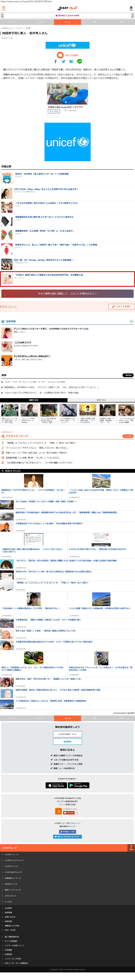Open コメントを読む link
135x980 pixels.
72,55
